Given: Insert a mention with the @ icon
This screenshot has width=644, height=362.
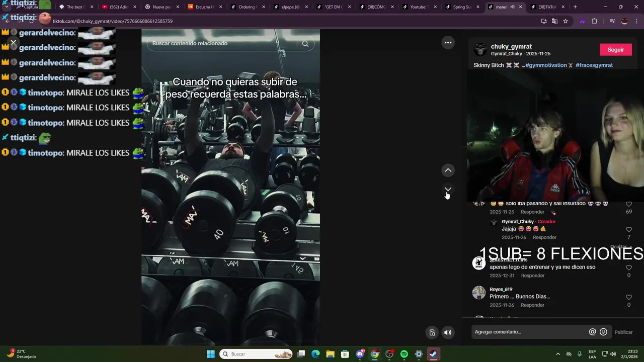Looking at the screenshot, I should (x=593, y=332).
